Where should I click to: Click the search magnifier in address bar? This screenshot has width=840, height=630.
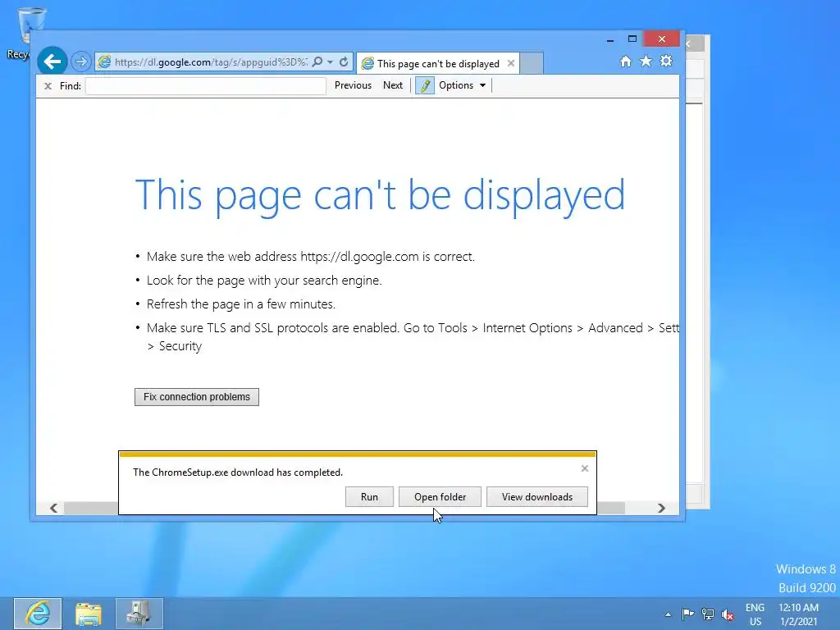[317, 62]
